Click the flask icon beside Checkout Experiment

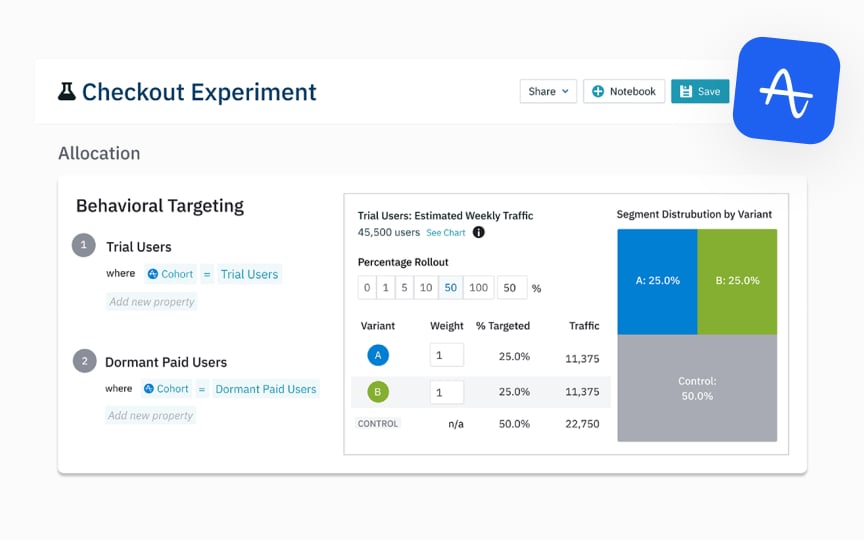67,91
